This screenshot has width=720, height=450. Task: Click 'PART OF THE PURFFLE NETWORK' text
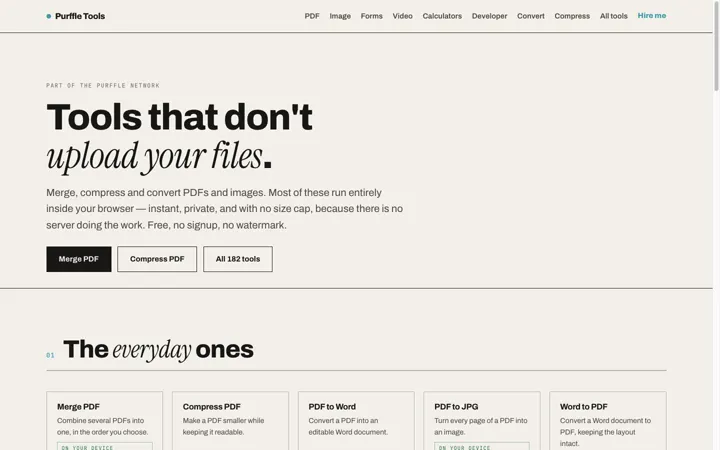pyautogui.click(x=103, y=85)
